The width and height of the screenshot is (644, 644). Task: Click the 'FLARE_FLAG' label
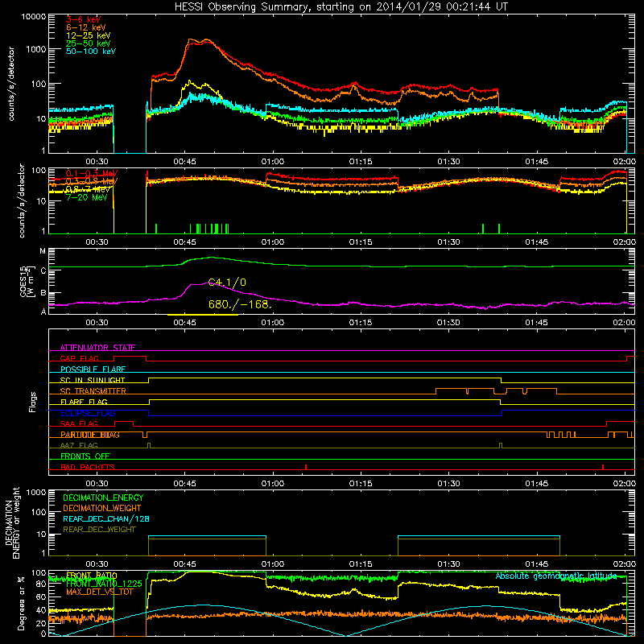[x=84, y=402]
